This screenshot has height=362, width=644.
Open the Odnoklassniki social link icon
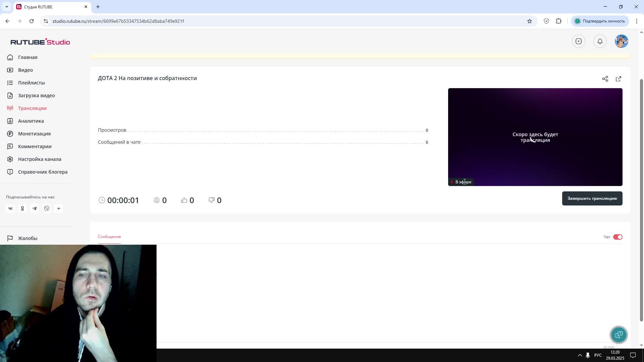(x=22, y=208)
